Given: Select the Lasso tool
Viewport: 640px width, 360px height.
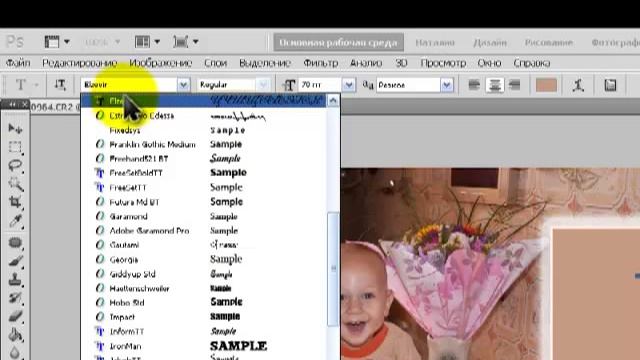Looking at the screenshot, I should pos(15,165).
